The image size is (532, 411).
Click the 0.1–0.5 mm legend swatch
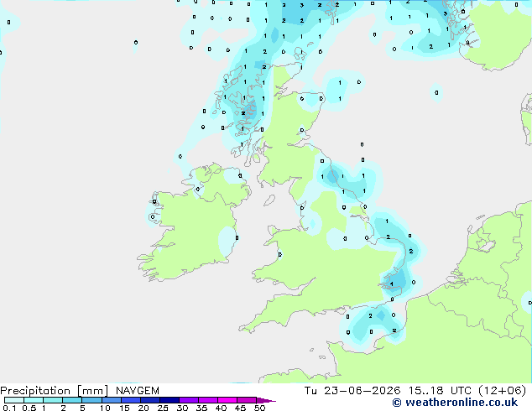tap(14, 400)
